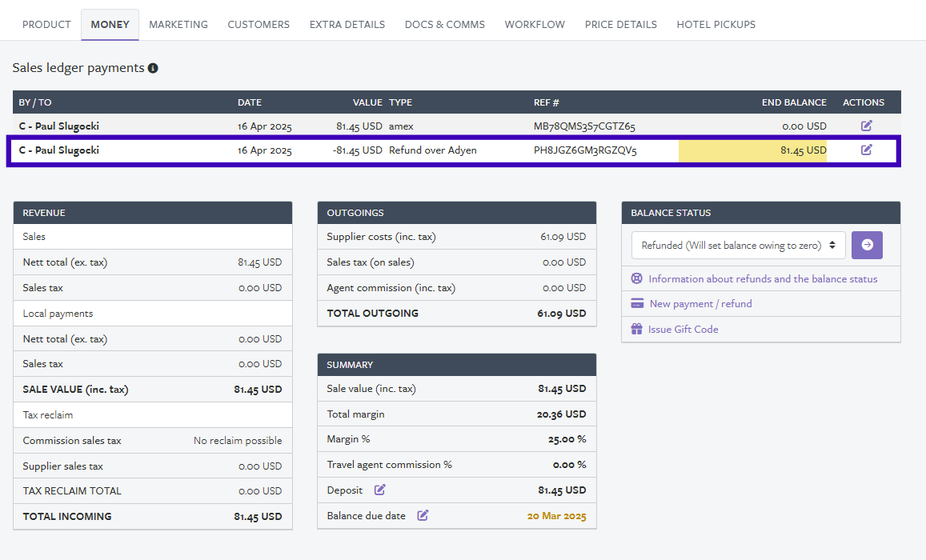Click the refund information lifebuoy icon

pyautogui.click(x=636, y=278)
